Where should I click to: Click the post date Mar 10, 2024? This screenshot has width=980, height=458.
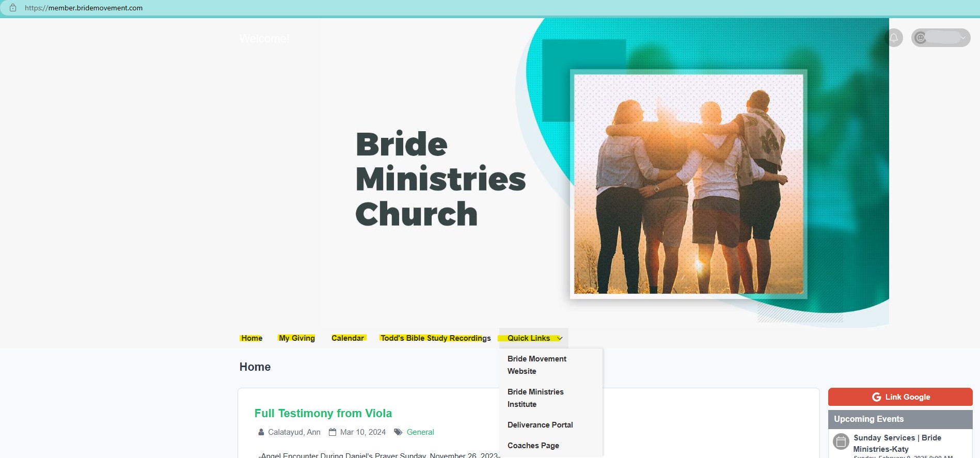pyautogui.click(x=363, y=432)
